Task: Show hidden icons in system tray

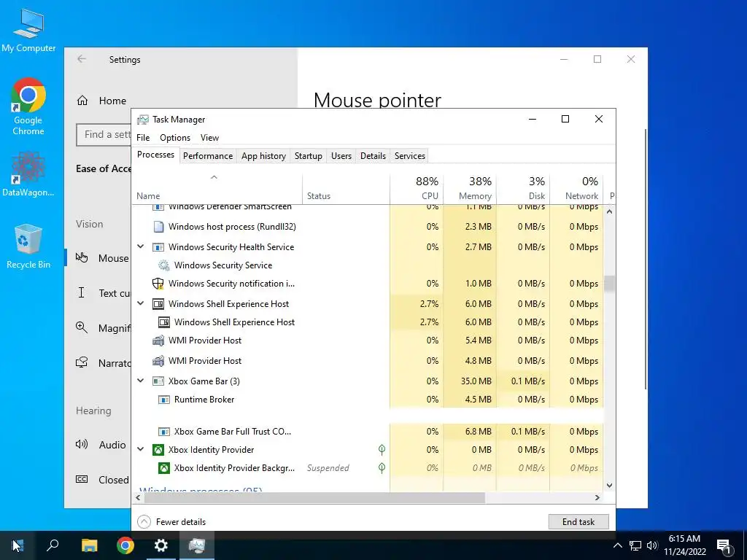Action: pos(617,545)
